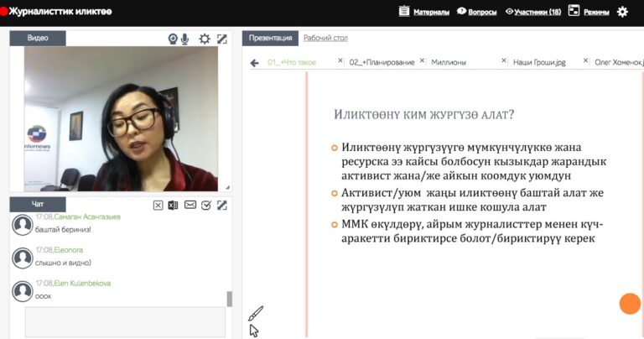Select the 02_+Планирование file tab
The height and width of the screenshot is (339, 644).
[x=382, y=62]
